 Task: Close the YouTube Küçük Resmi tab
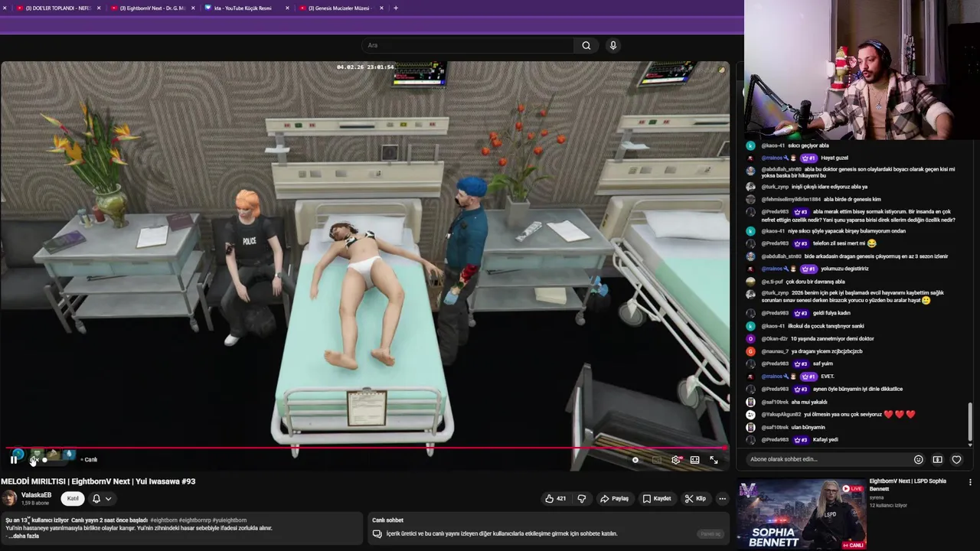pyautogui.click(x=287, y=8)
